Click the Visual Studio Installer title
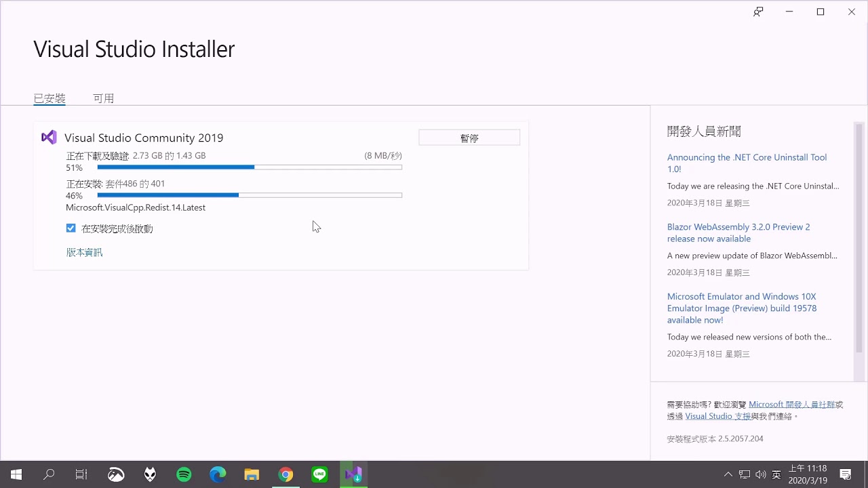 (x=134, y=49)
